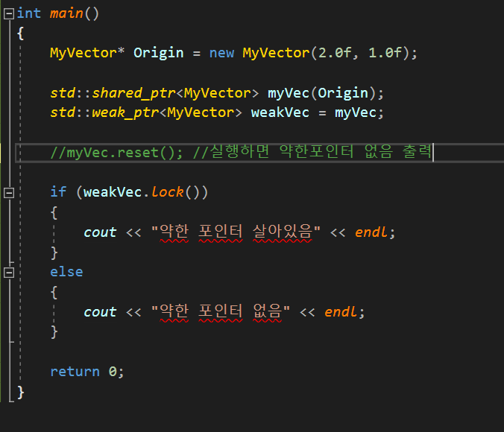Image resolution: width=504 pixels, height=432 pixels.
Task: Click 'endl' after the 없음 string
Action: (341, 312)
